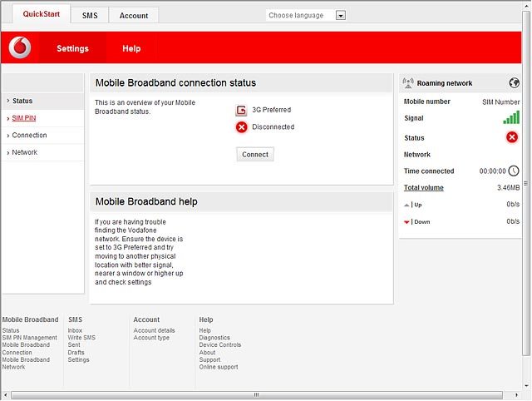The height and width of the screenshot is (401, 532).
Task: Click the horizontal scrollbar at the bottom
Action: [x=257, y=395]
